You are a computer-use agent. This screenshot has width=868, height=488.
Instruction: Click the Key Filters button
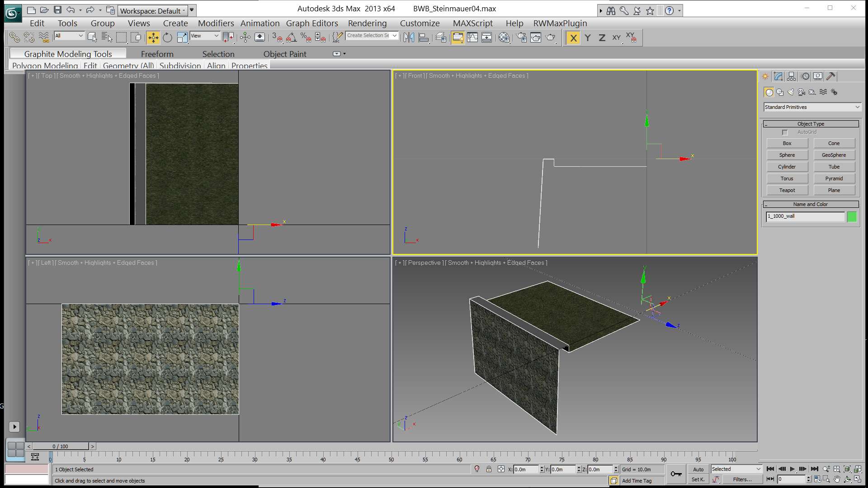[x=742, y=479]
